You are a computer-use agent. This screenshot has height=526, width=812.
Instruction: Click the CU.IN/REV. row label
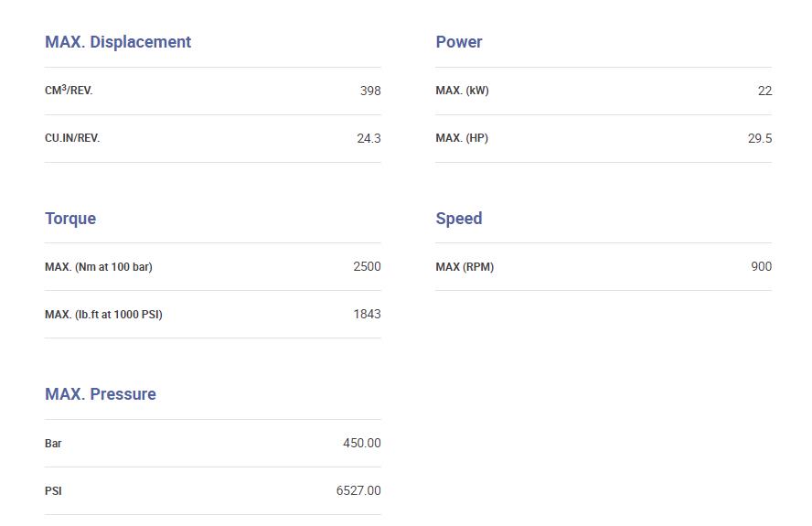(72, 138)
